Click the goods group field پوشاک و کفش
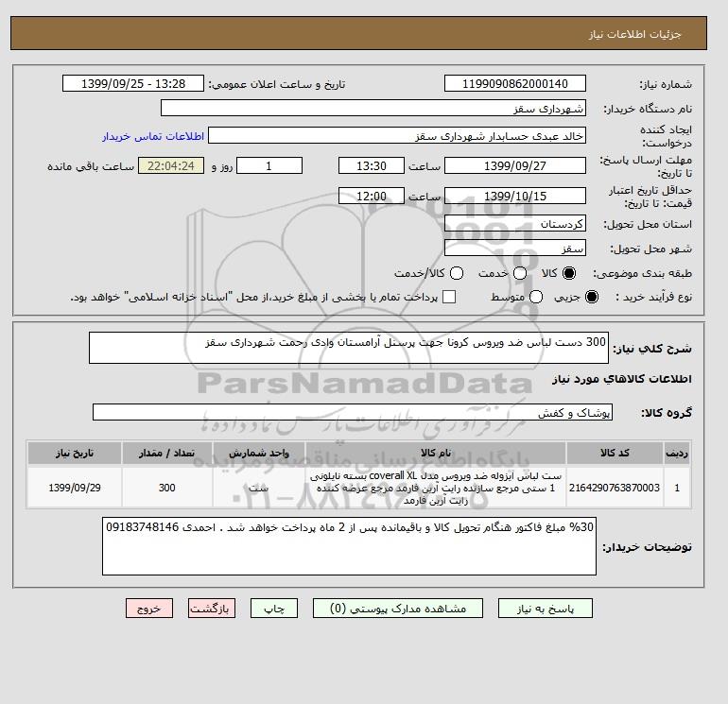The height and width of the screenshot is (704, 728). (x=353, y=412)
